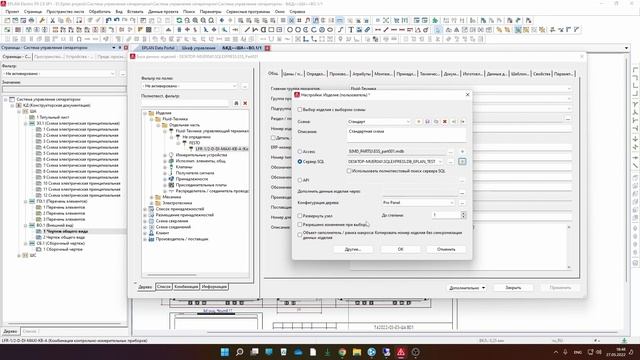
Task: Click the До ступени spinner arrows
Action: (463, 215)
